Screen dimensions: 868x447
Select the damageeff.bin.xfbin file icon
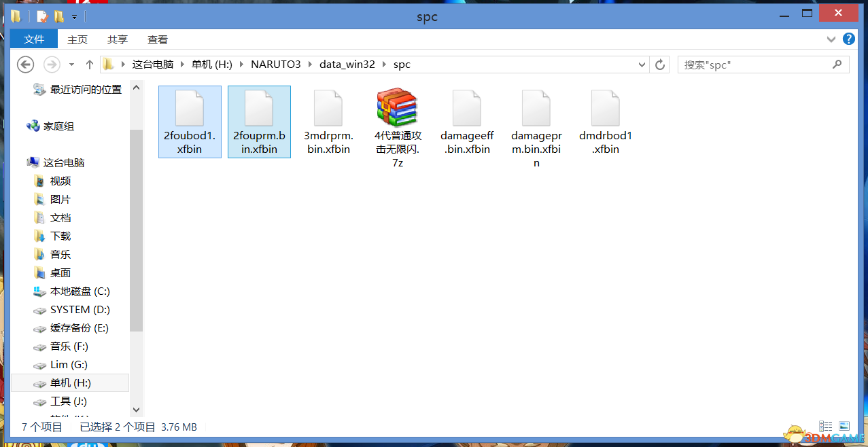coord(466,109)
